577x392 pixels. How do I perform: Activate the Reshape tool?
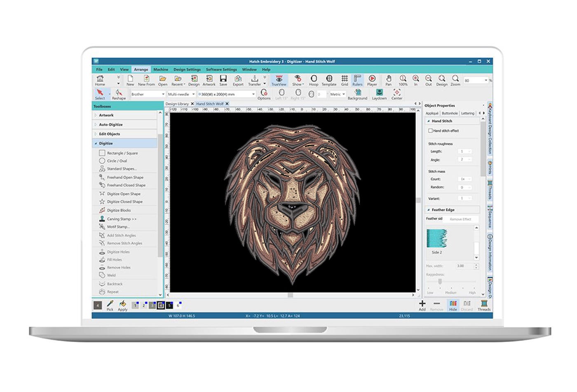click(x=119, y=94)
